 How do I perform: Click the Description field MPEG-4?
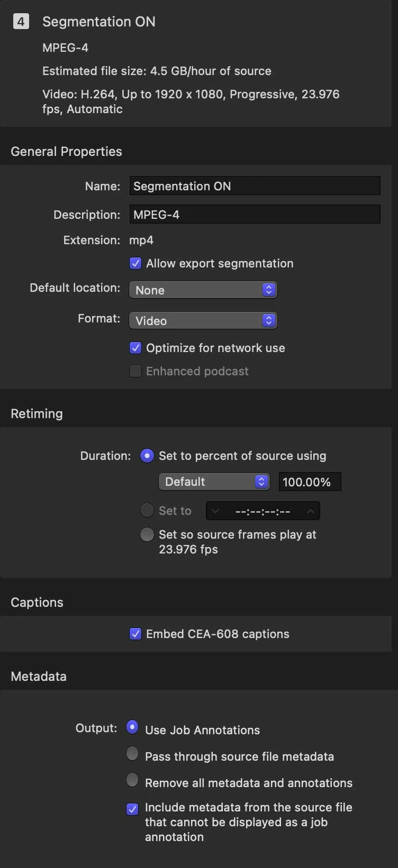click(x=255, y=215)
